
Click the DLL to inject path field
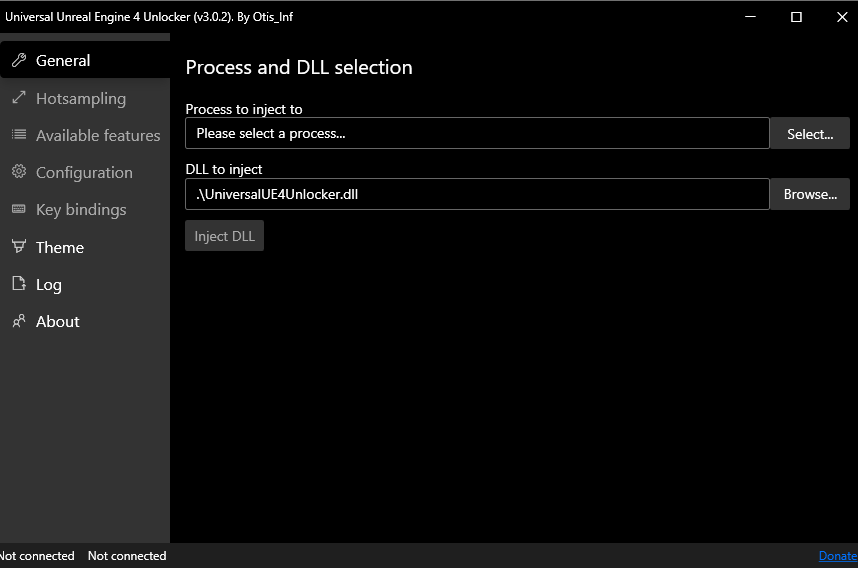(477, 194)
